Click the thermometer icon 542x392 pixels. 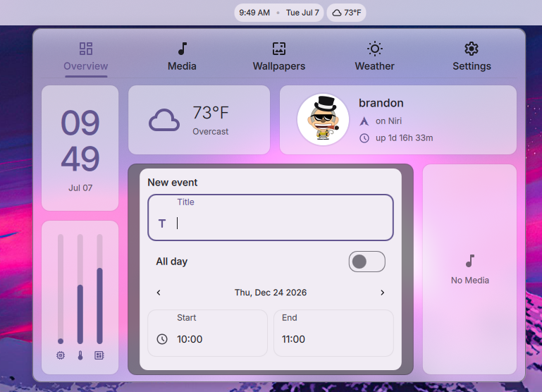pyautogui.click(x=80, y=355)
